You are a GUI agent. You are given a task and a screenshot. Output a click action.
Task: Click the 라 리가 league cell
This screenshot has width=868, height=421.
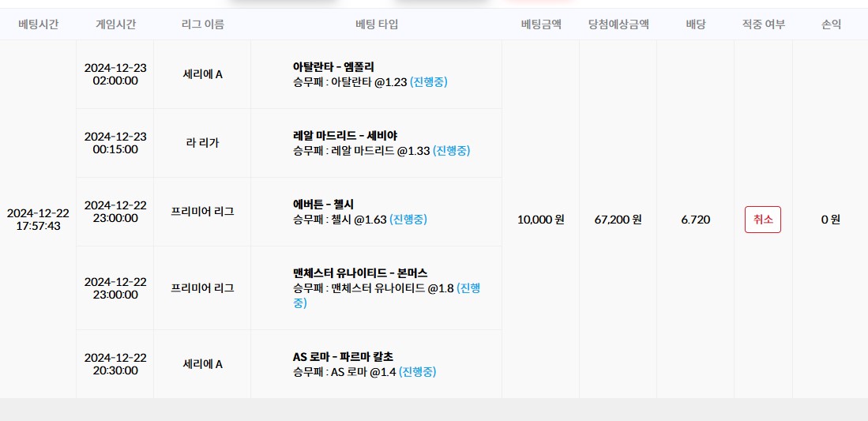click(202, 143)
